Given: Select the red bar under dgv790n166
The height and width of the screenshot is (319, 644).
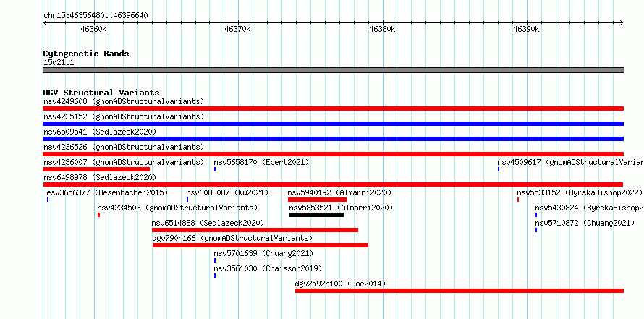Looking at the screenshot, I should [x=260, y=245].
